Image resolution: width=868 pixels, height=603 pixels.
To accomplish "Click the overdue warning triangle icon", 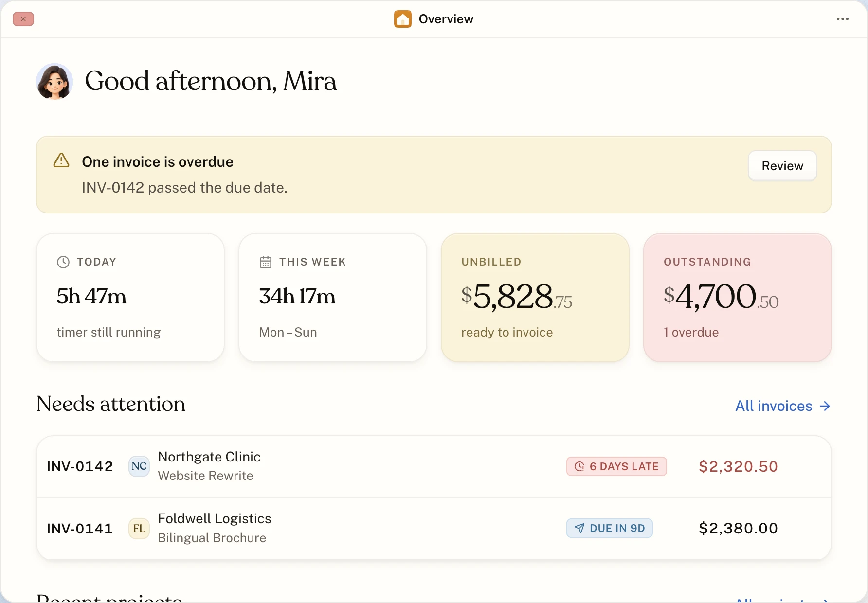I will [61, 160].
